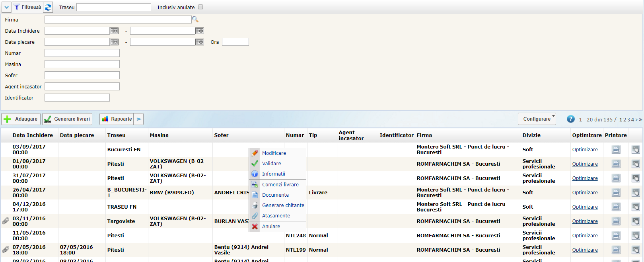
Task: Click the print icon in the first row
Action: tap(616, 150)
